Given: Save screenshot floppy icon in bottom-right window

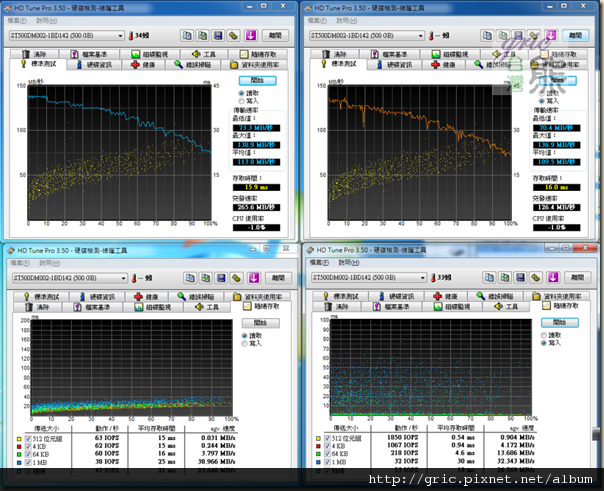Looking at the screenshot, I should pos(520,277).
